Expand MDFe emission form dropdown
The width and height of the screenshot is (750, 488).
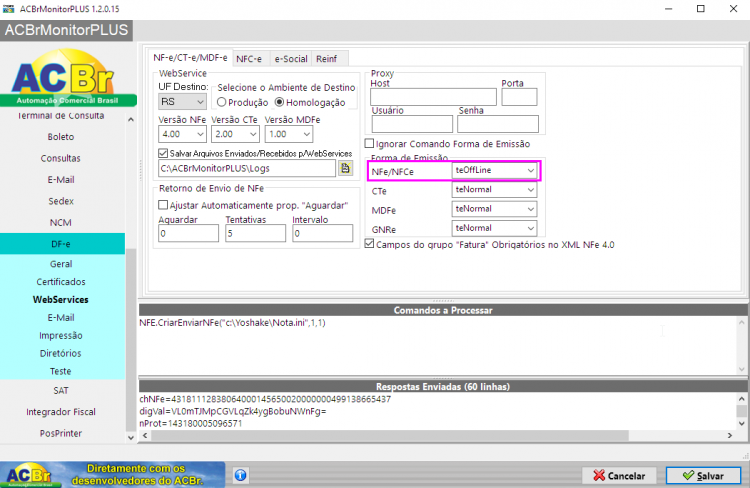click(495, 209)
